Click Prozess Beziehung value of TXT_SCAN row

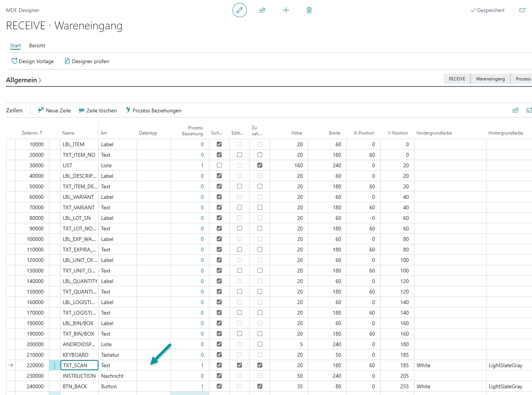(202, 365)
